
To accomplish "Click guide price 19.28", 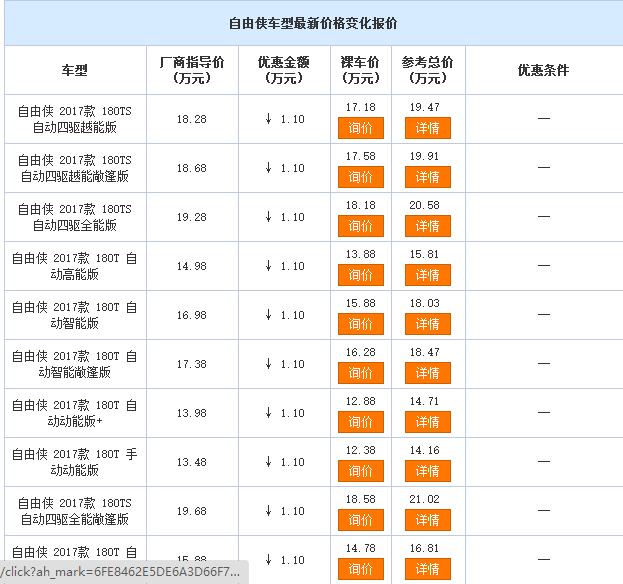I will (192, 217).
